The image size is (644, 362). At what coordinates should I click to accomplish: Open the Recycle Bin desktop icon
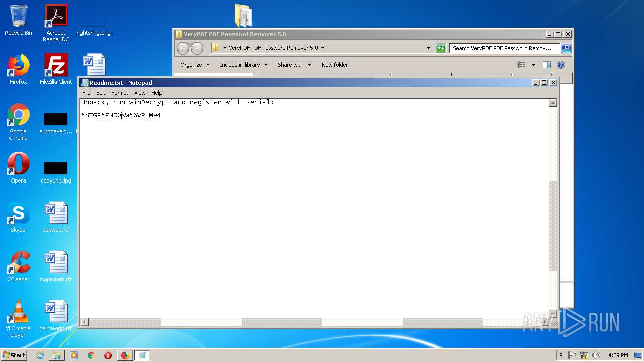[x=18, y=20]
